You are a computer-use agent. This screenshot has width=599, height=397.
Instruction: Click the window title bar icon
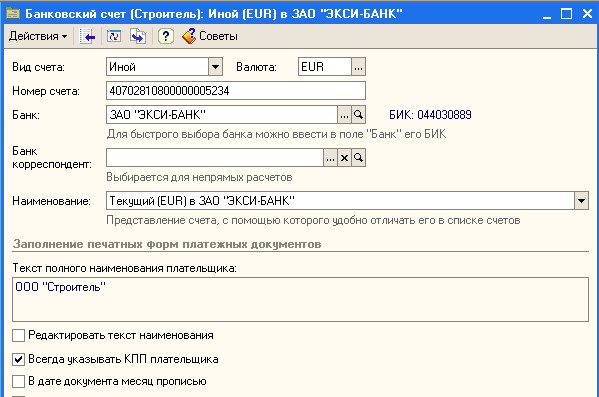[13, 14]
